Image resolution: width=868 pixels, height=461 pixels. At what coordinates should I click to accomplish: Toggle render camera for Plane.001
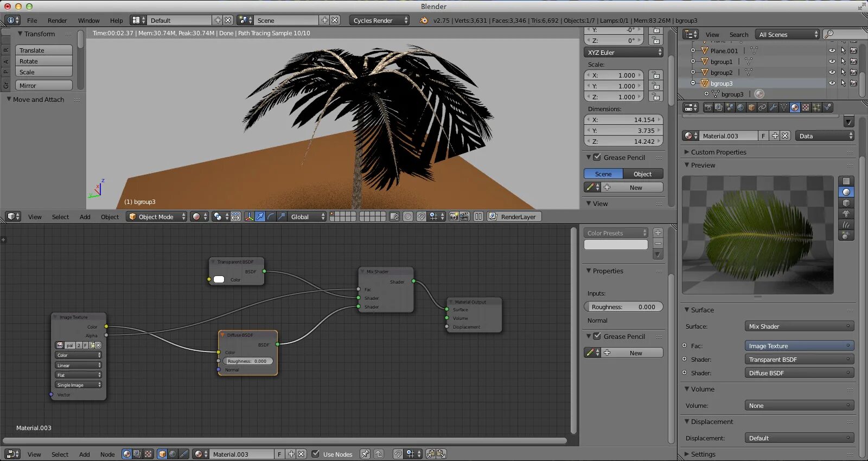853,50
